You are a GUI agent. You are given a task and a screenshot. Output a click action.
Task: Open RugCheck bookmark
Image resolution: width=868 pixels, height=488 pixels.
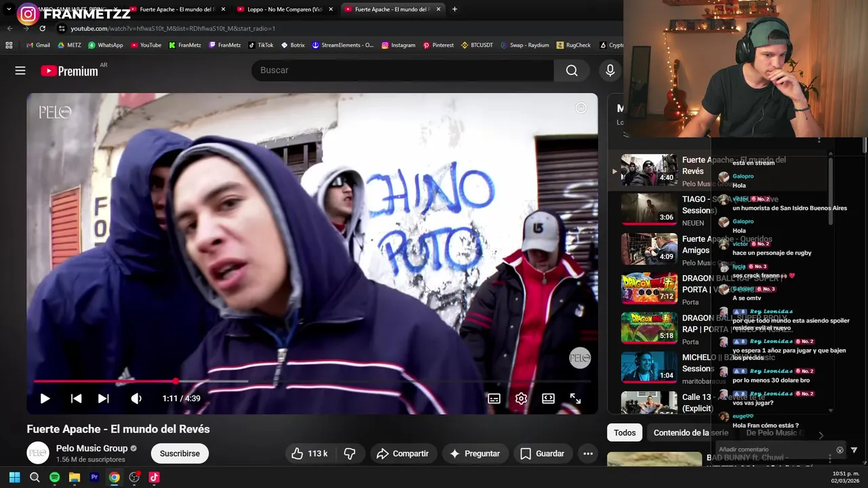tap(574, 45)
